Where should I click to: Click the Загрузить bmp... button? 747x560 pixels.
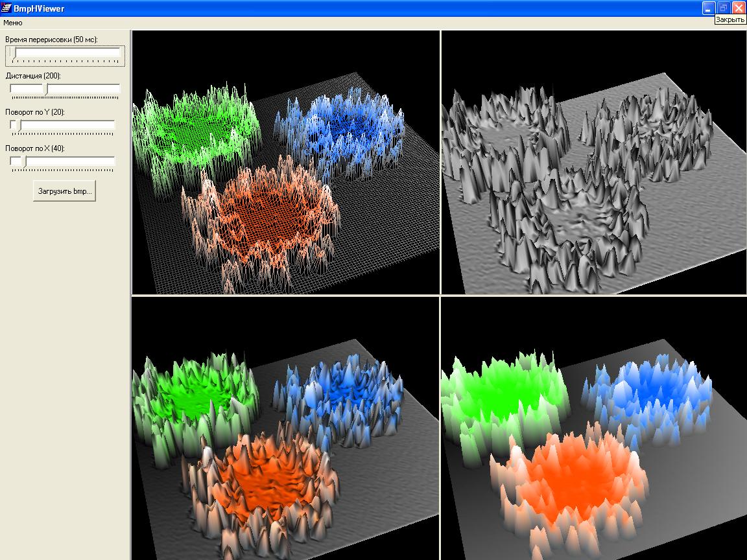pyautogui.click(x=64, y=191)
